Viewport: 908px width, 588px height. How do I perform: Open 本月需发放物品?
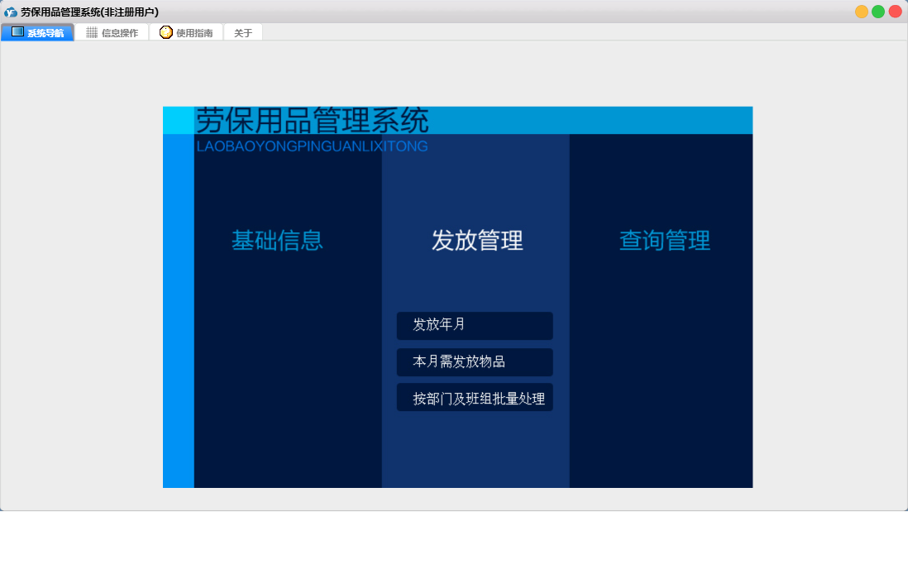[x=475, y=362]
